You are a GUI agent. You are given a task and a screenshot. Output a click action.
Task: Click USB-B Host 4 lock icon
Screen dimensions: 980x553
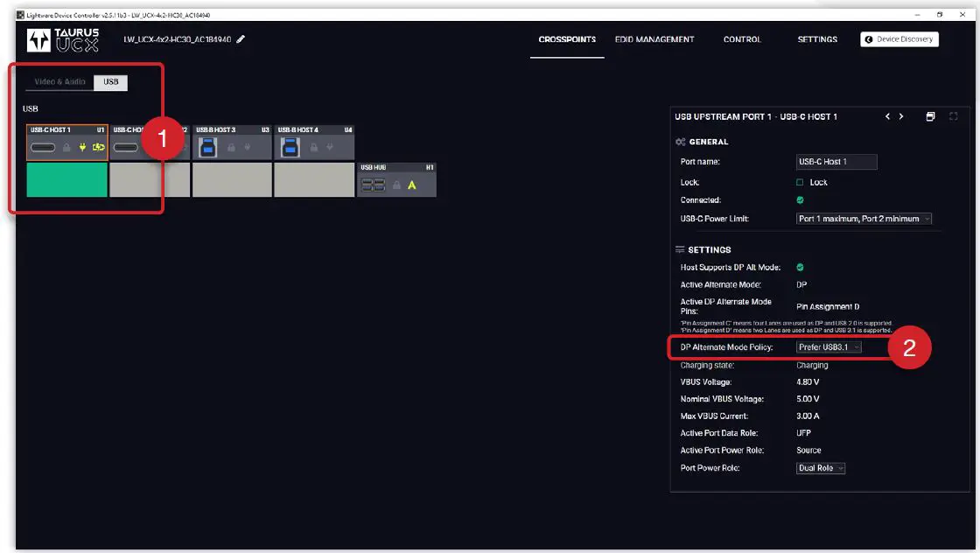tap(314, 148)
